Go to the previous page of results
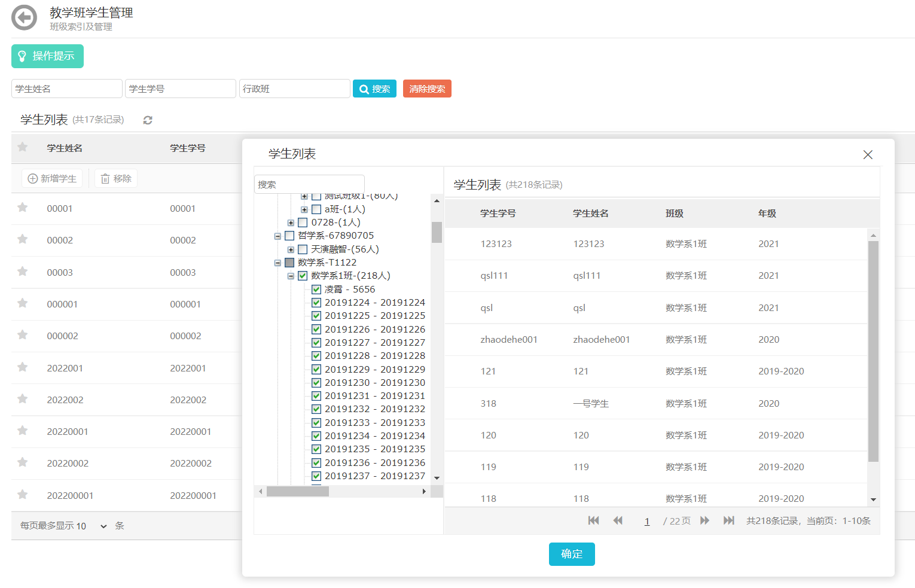915x588 pixels. pyautogui.click(x=618, y=520)
